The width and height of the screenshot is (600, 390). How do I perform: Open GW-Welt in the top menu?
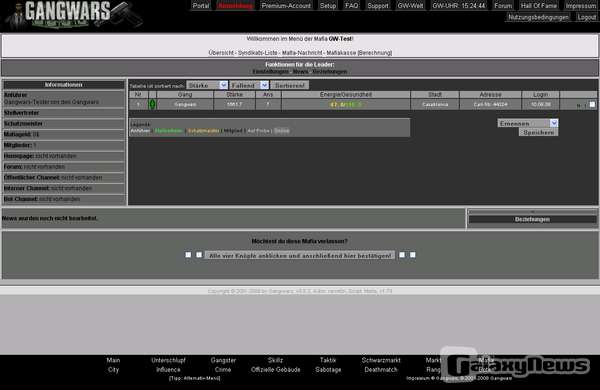[411, 5]
